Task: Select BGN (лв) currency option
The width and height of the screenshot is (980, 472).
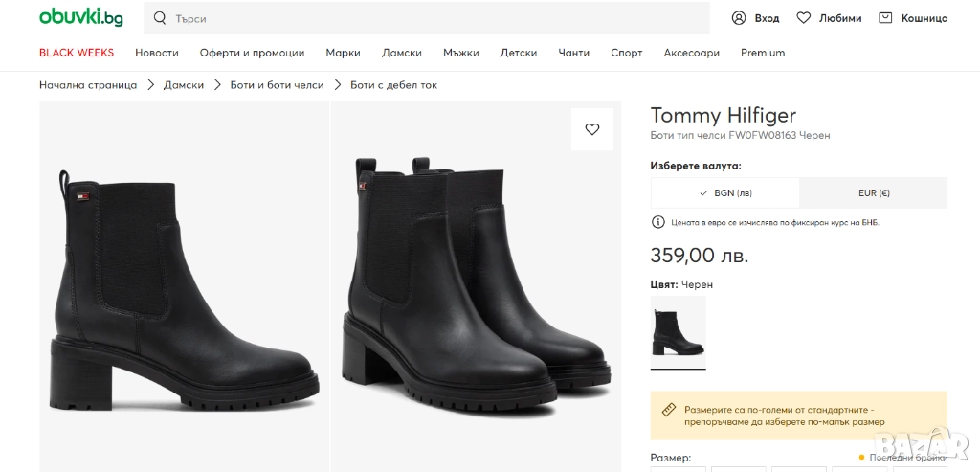Action: point(725,192)
